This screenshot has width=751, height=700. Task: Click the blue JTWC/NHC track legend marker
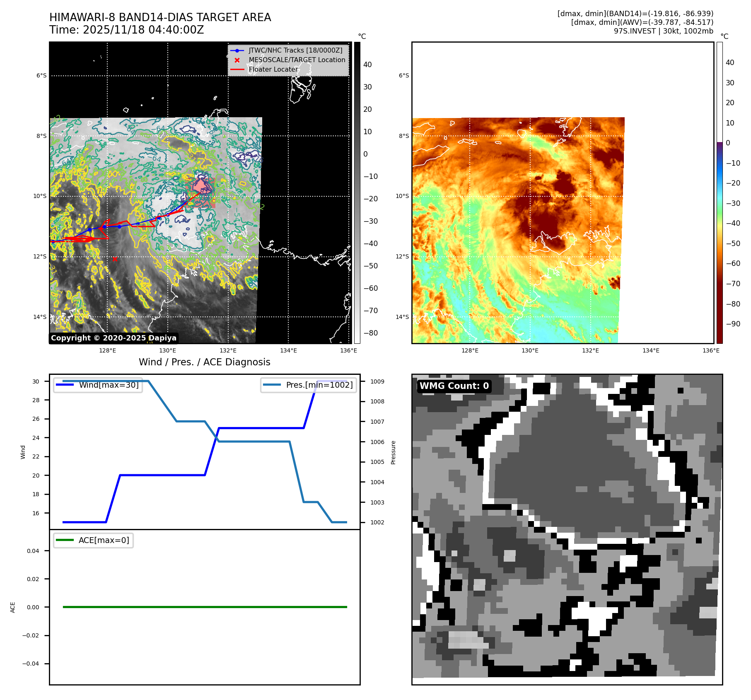pyautogui.click(x=237, y=51)
